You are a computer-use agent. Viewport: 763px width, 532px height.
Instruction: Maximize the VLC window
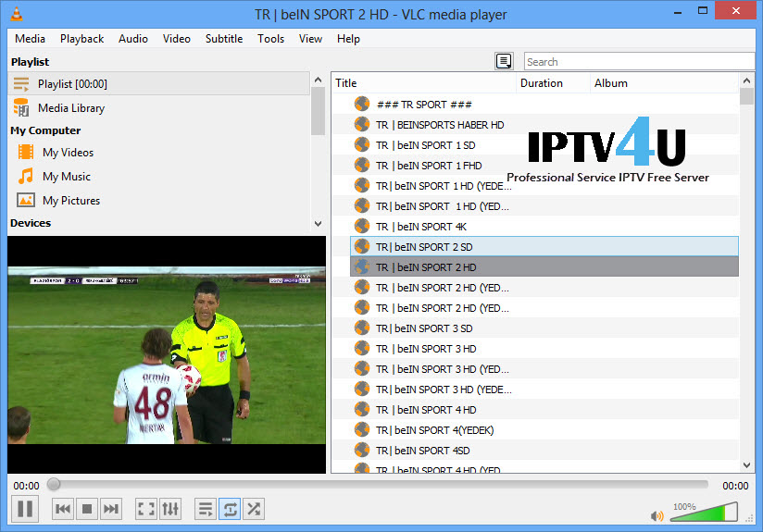pos(702,11)
